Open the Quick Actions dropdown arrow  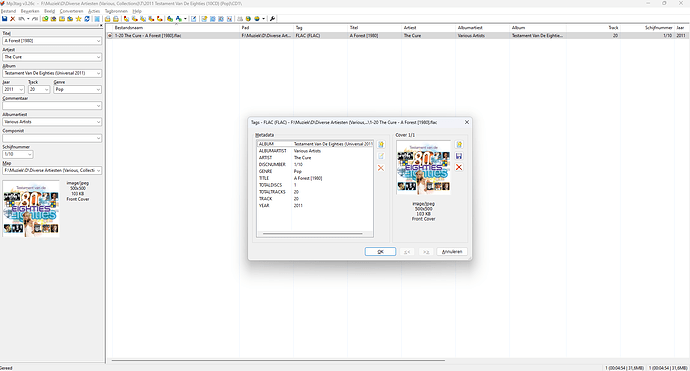coord(185,18)
